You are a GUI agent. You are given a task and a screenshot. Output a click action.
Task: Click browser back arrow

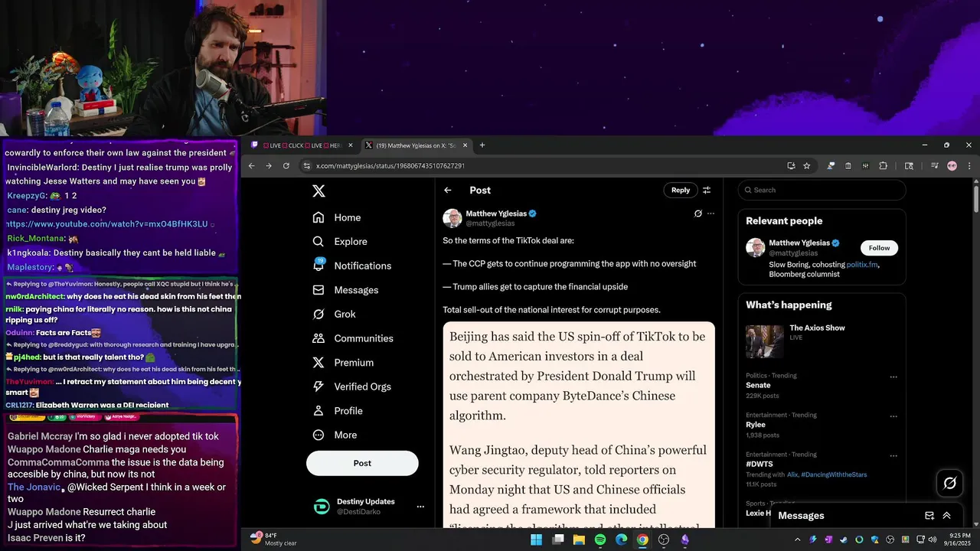click(252, 166)
